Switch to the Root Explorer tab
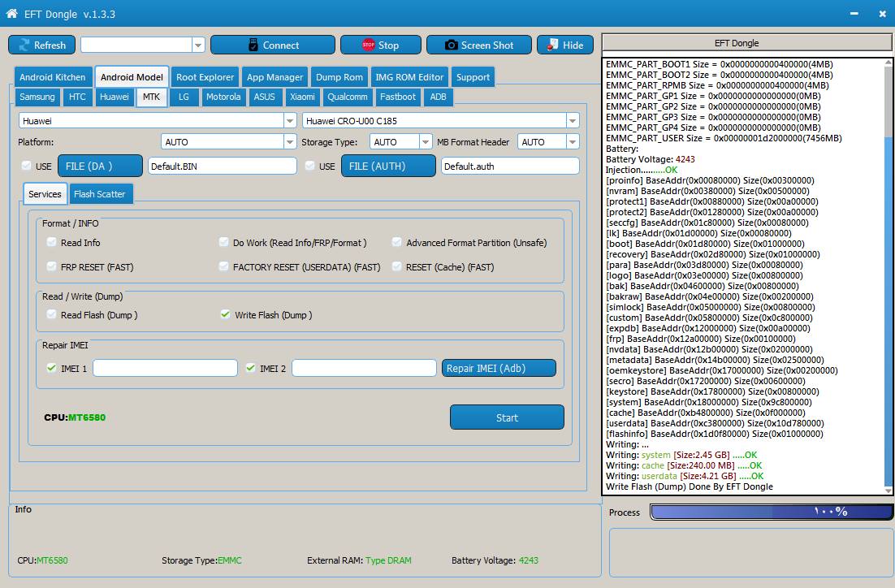This screenshot has height=588, width=895. (x=205, y=77)
